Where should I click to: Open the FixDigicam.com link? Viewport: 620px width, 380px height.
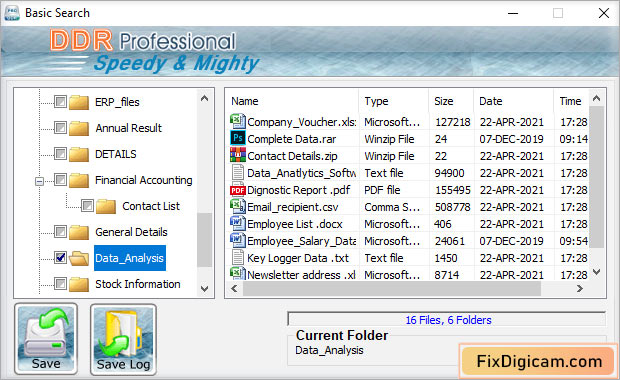[x=539, y=361]
